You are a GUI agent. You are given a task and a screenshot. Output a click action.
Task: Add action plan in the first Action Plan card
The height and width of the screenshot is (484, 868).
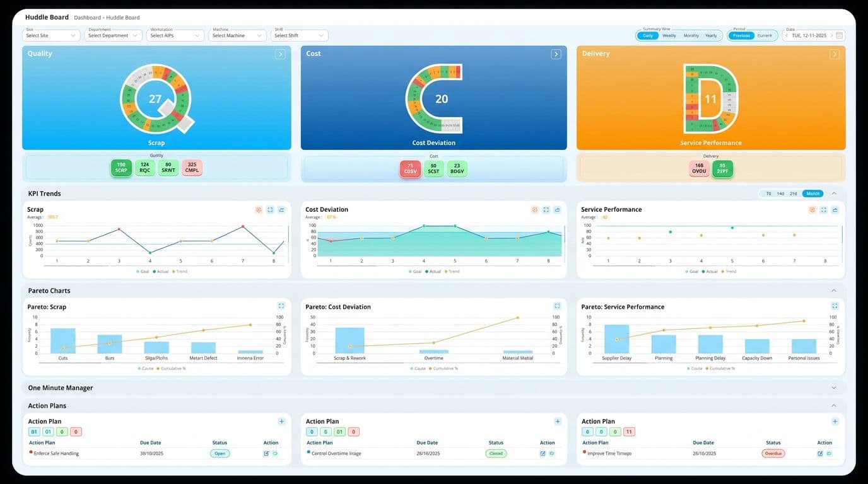[x=281, y=422]
